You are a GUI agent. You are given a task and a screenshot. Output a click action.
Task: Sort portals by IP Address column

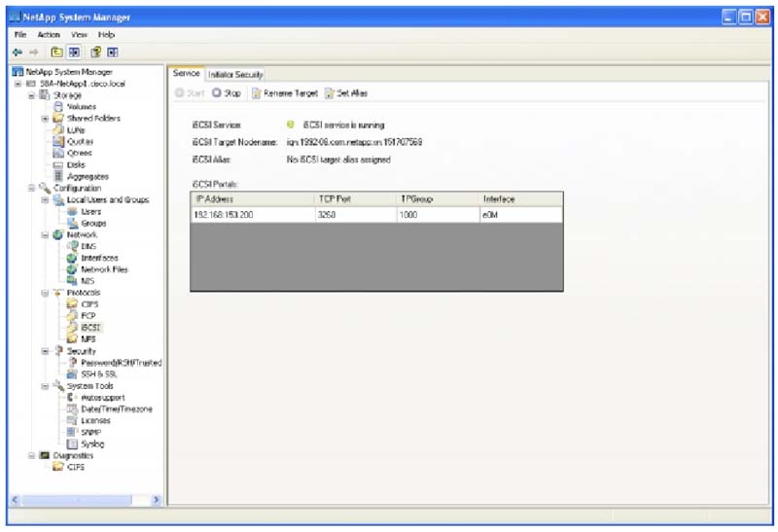(x=253, y=199)
